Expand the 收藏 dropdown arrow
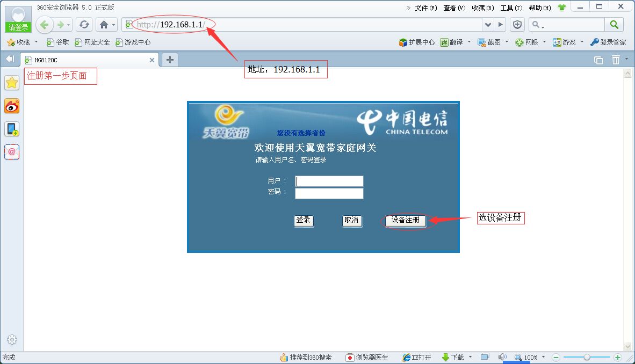This screenshot has height=364, width=635. point(36,42)
